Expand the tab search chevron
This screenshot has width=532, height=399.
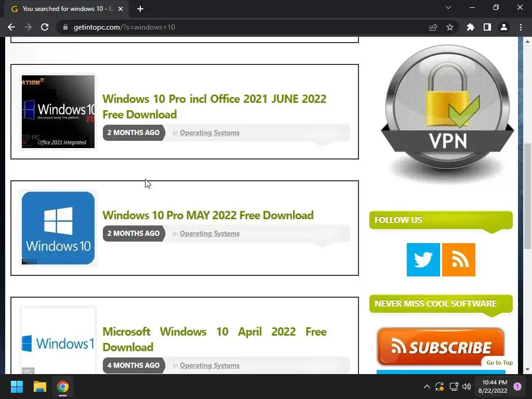point(448,7)
